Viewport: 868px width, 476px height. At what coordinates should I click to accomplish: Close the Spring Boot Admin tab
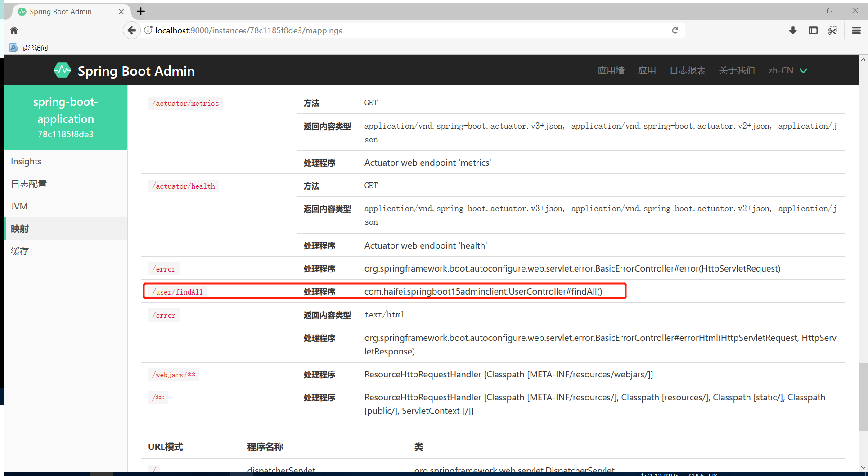tap(121, 12)
